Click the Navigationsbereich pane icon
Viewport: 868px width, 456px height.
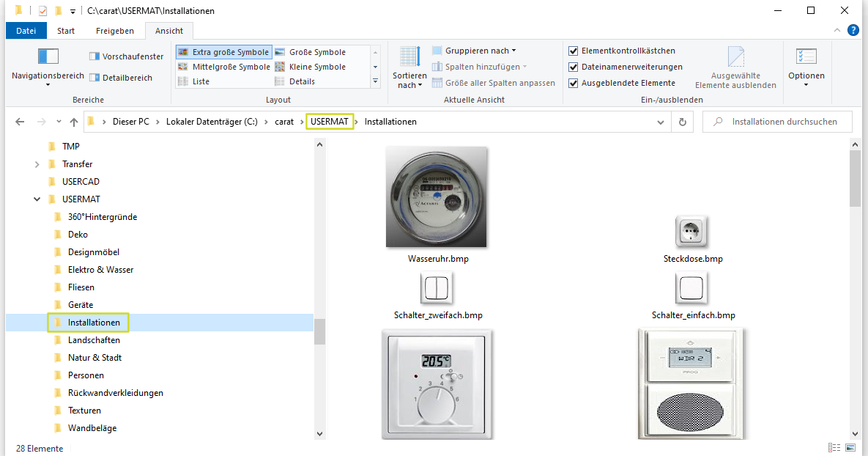[48, 56]
